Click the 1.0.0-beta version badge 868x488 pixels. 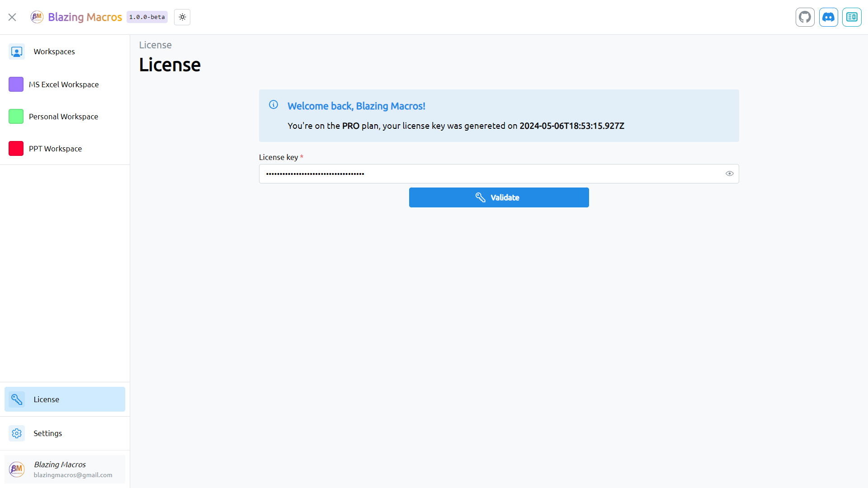(x=147, y=17)
